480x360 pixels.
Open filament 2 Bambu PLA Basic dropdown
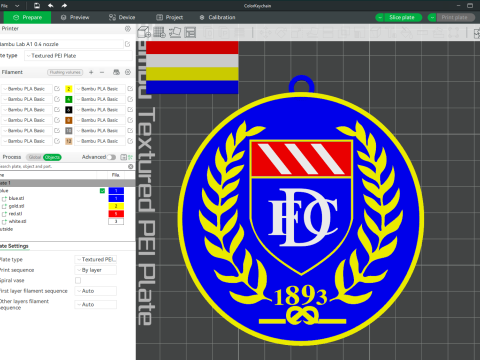[99, 89]
